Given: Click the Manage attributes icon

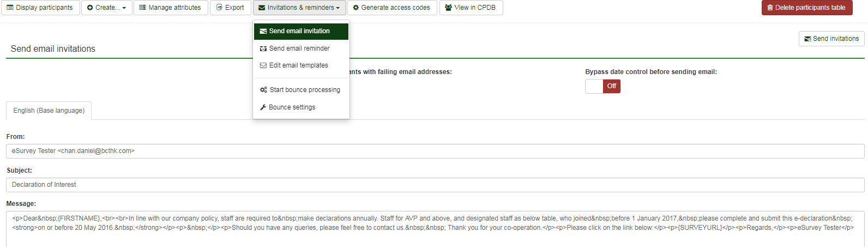Looking at the screenshot, I should pyautogui.click(x=142, y=8).
